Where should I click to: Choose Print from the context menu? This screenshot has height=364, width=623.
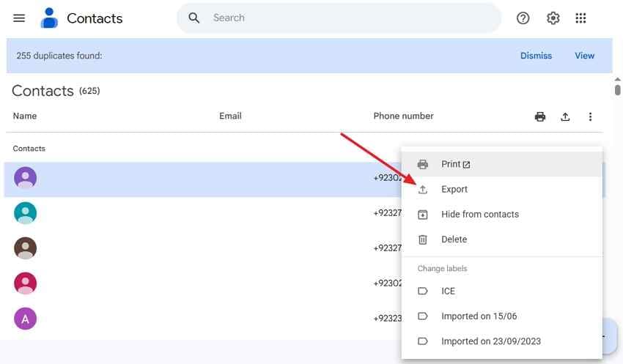(x=502, y=164)
